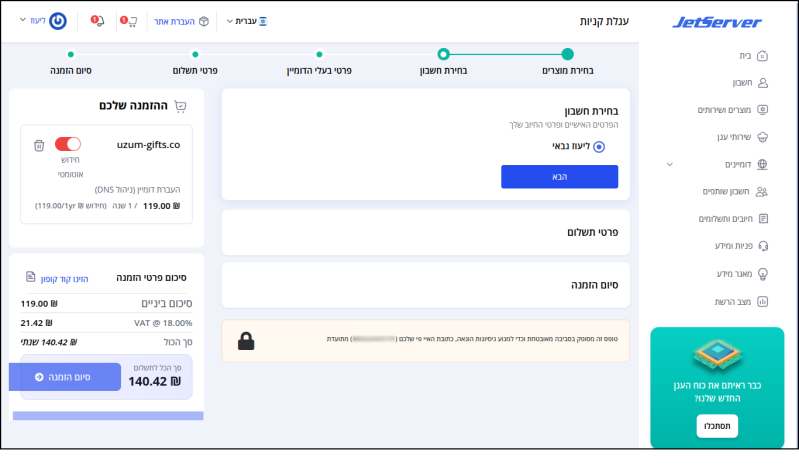Click the user power avatar icon
Screen dimensions: 799x467
[58, 21]
